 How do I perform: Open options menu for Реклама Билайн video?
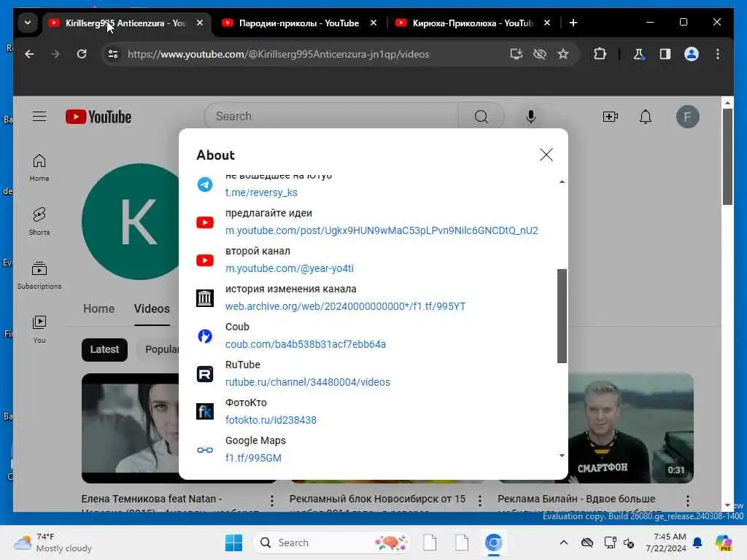coord(687,500)
